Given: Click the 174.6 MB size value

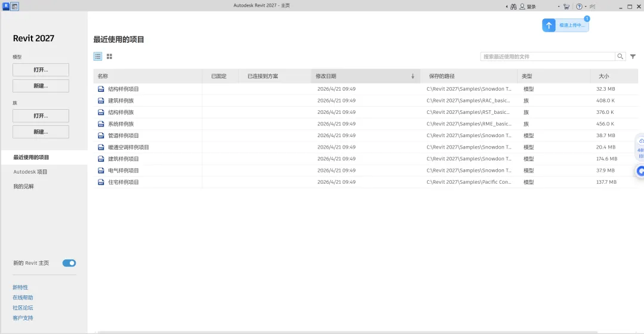Looking at the screenshot, I should pos(606,159).
